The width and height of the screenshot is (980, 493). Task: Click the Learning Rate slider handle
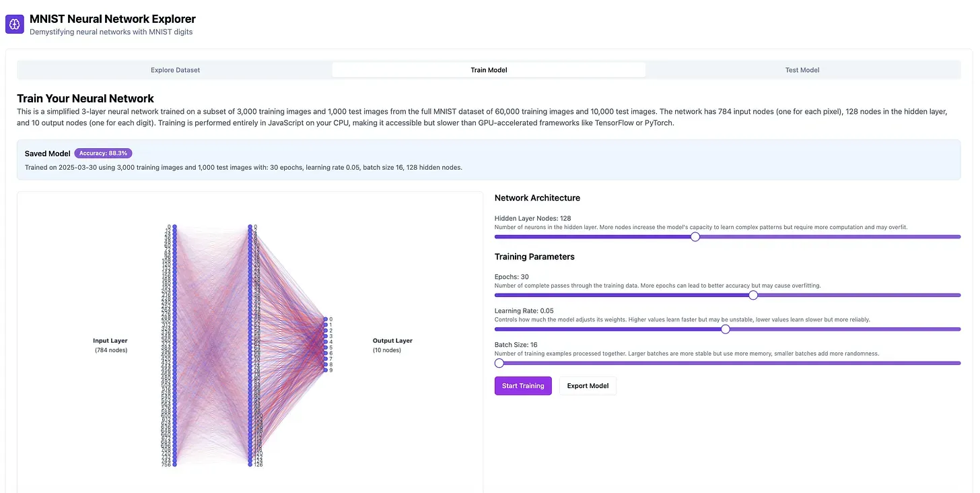pos(725,329)
